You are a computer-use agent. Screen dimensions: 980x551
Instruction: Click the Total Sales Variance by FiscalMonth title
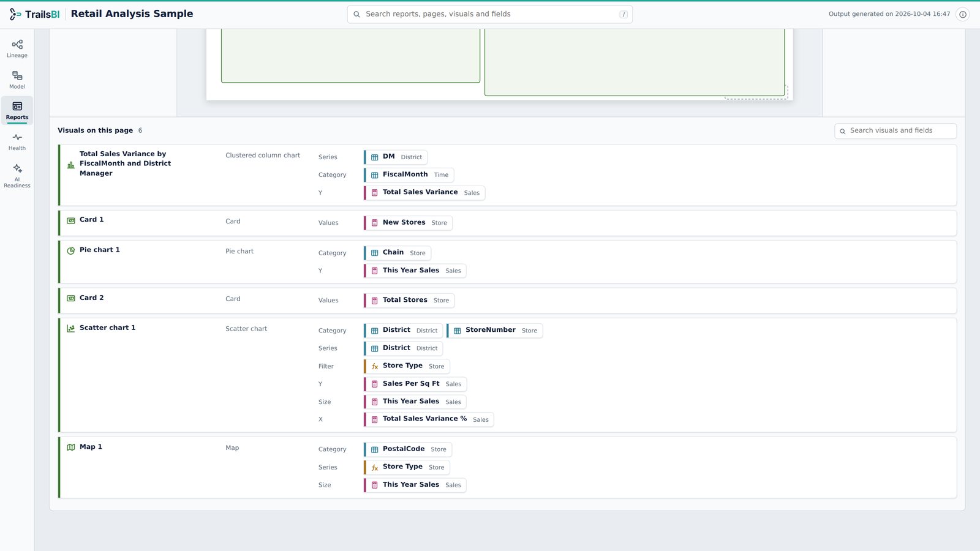point(125,163)
